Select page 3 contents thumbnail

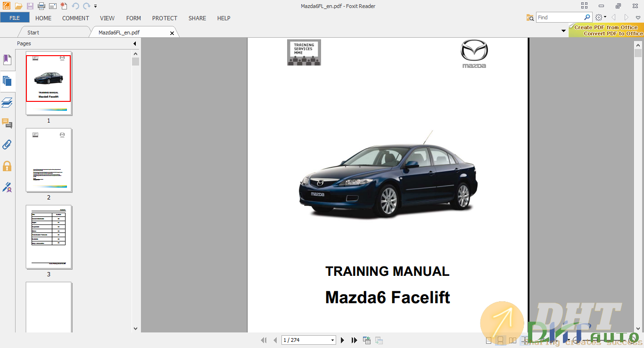(49, 237)
